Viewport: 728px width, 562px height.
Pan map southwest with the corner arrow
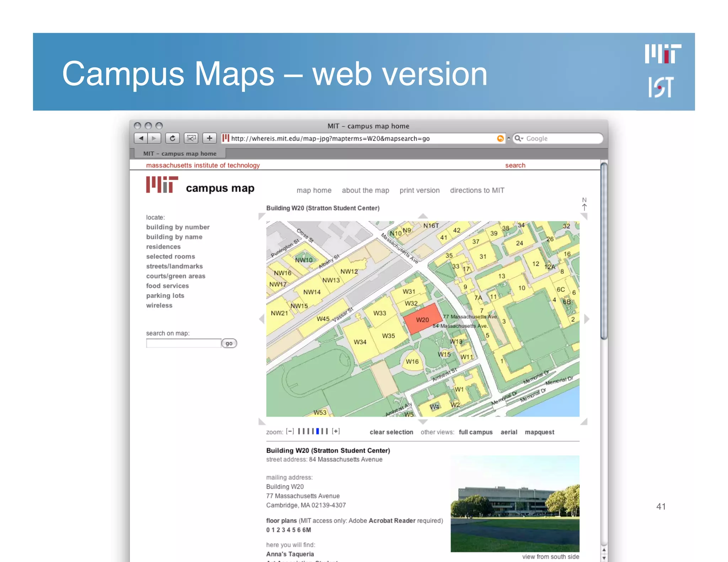(262, 422)
